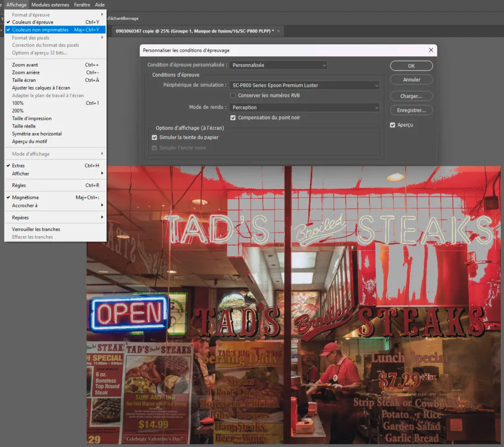This screenshot has width=504, height=447.
Task: Close the proof conditions dialog with X
Action: coord(431,50)
